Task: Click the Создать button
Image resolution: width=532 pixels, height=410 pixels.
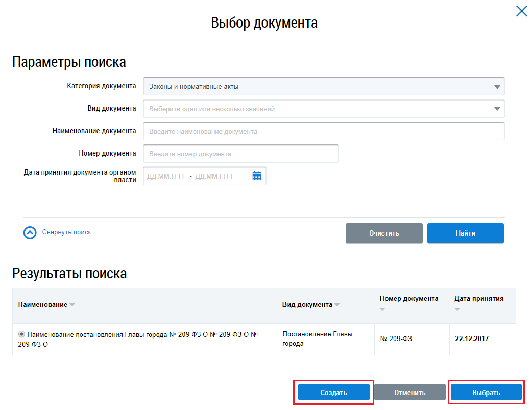Action: point(333,393)
